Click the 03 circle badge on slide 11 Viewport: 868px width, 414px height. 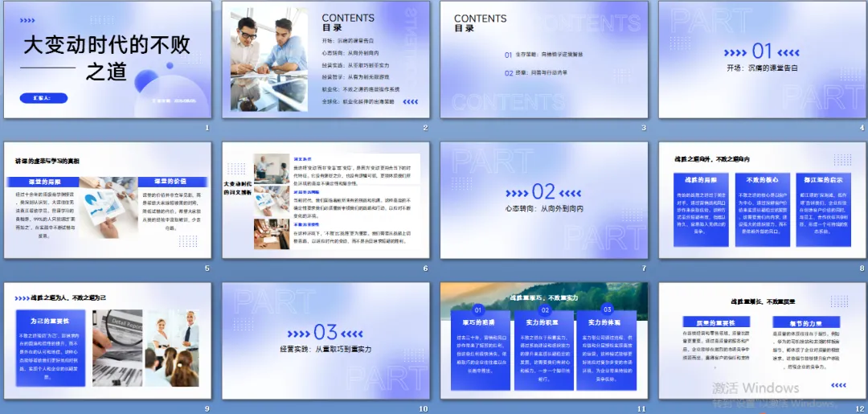(608, 310)
